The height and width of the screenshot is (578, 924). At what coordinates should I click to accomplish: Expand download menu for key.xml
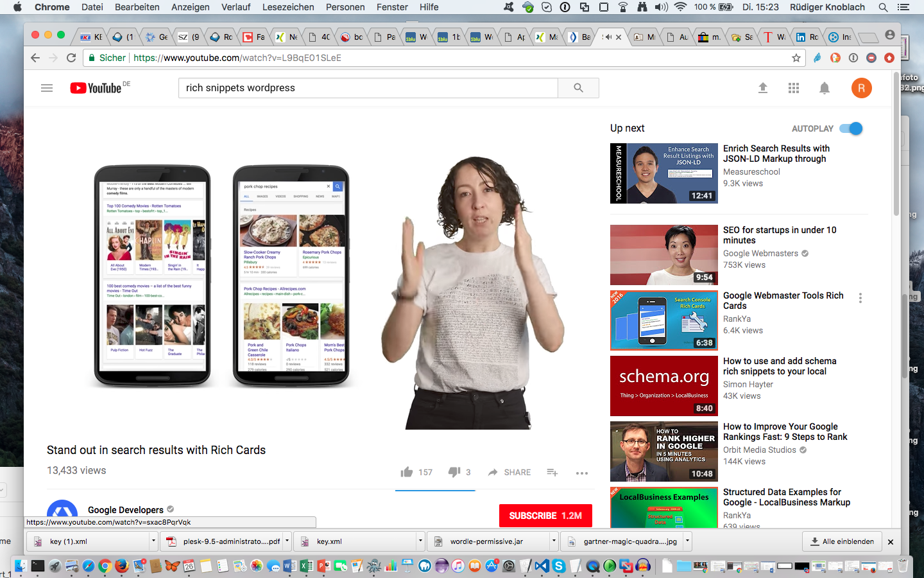(x=420, y=541)
